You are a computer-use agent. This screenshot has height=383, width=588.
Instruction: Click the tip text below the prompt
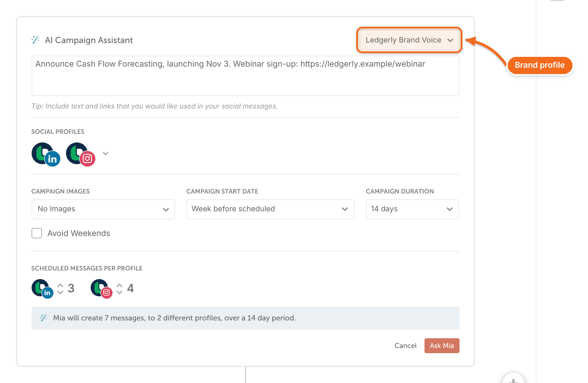click(x=155, y=106)
